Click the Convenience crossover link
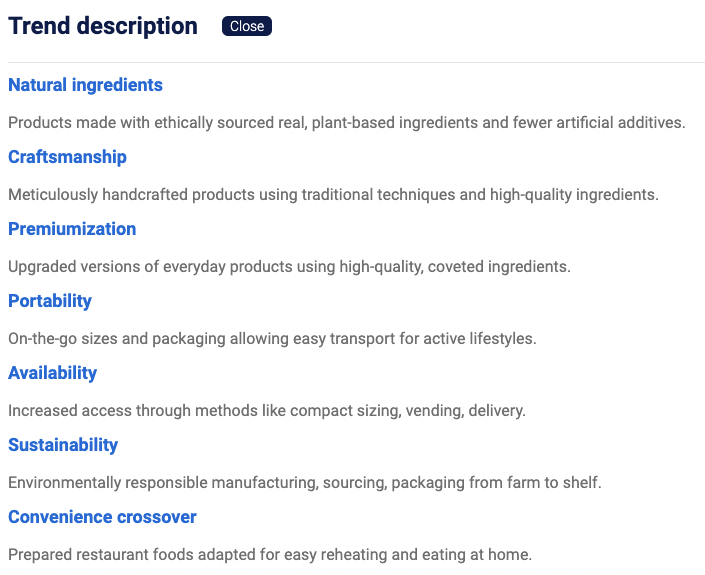The width and height of the screenshot is (705, 575). [102, 517]
